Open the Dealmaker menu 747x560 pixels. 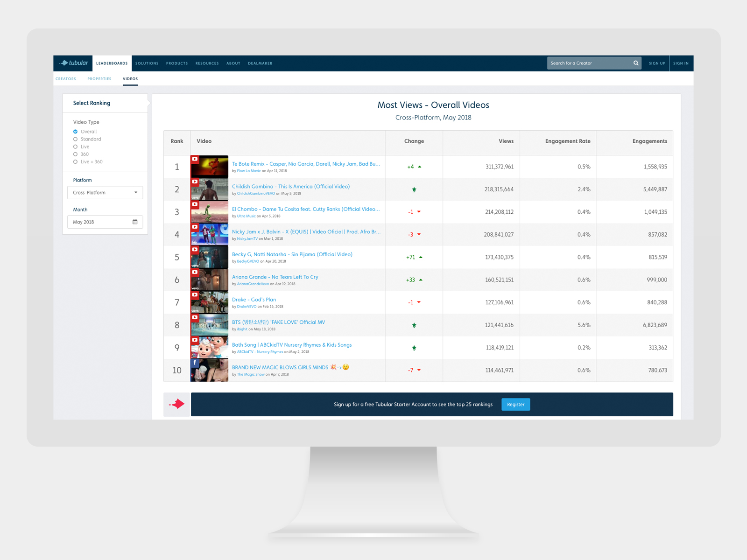coord(260,63)
